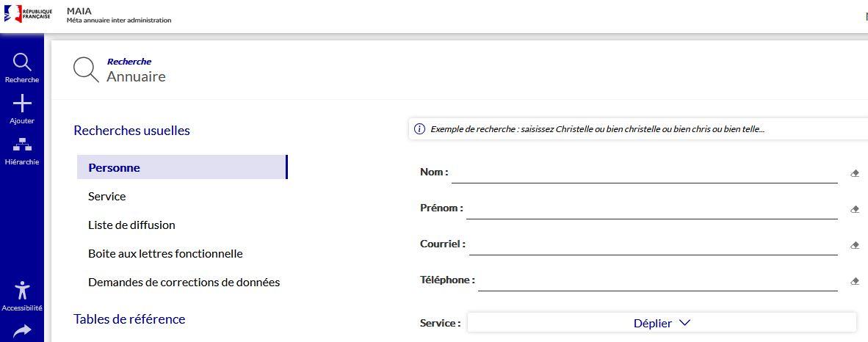
Task: Click into the Prénom input field
Action: [651, 208]
